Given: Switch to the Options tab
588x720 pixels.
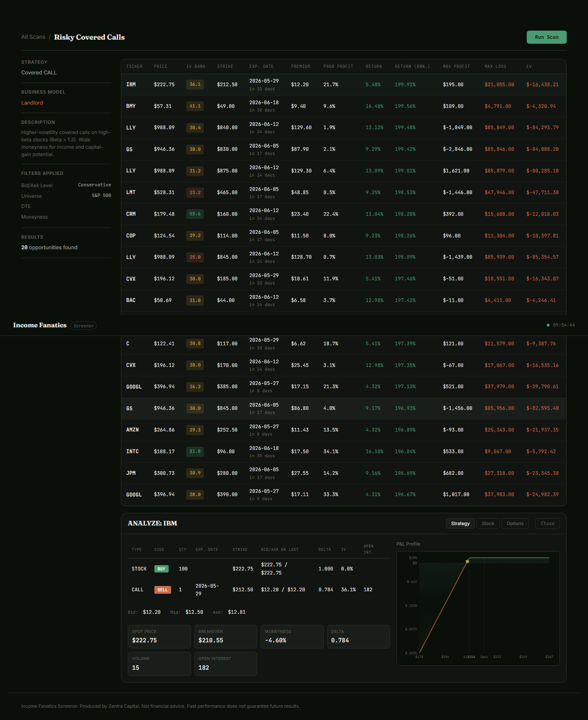Looking at the screenshot, I should coord(515,523).
